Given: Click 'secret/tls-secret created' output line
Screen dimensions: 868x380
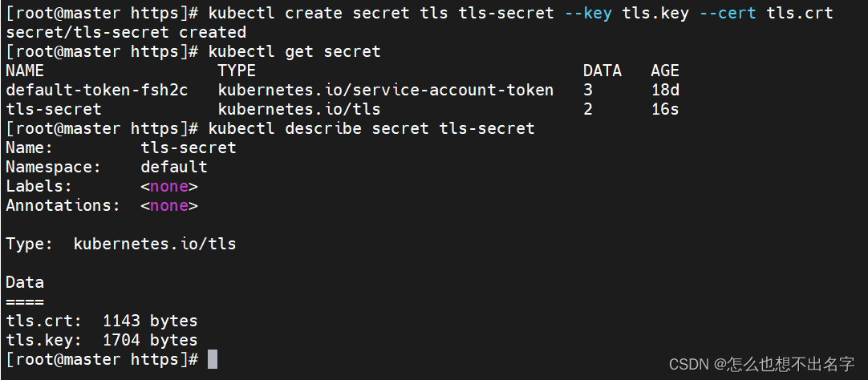Looking at the screenshot, I should (x=126, y=33).
